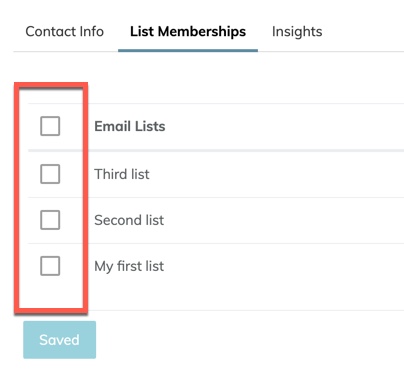Click the Saved button
The width and height of the screenshot is (404, 374).
[x=60, y=340]
